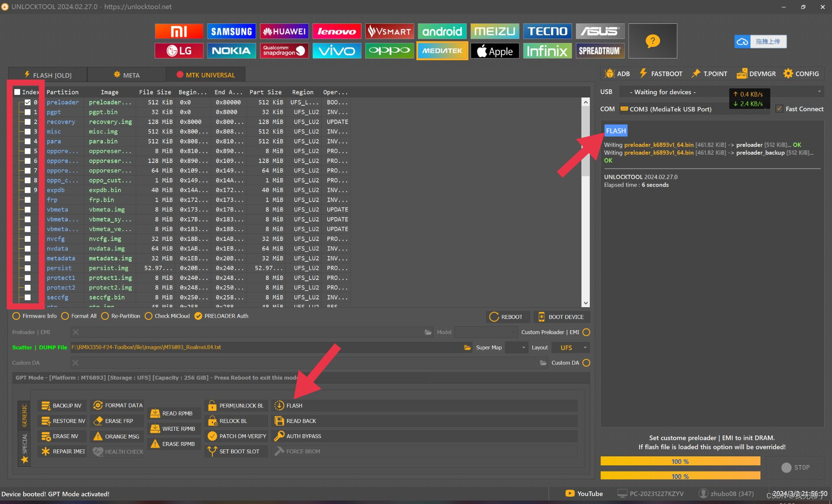Click the partition list scrollbar down arrow
The image size is (832, 504).
tap(585, 303)
